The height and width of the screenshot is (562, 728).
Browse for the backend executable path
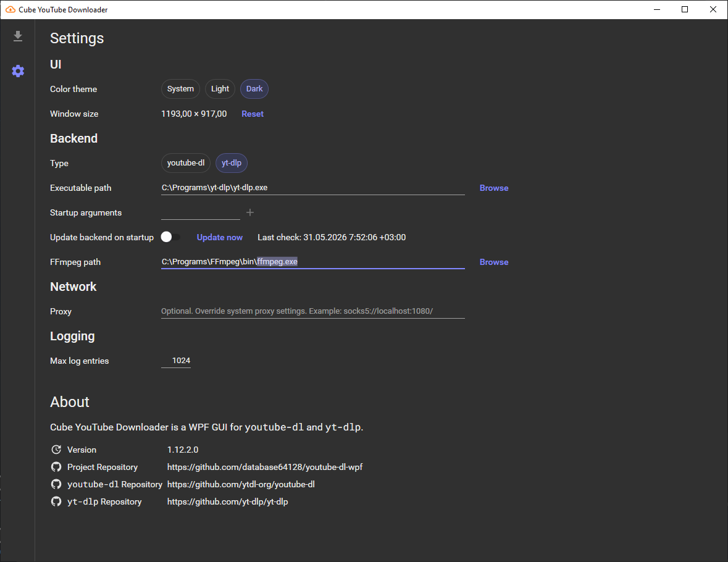click(x=494, y=188)
